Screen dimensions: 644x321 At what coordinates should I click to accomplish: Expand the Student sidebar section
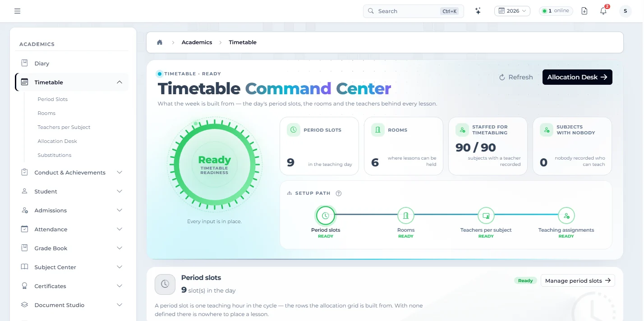[120, 191]
